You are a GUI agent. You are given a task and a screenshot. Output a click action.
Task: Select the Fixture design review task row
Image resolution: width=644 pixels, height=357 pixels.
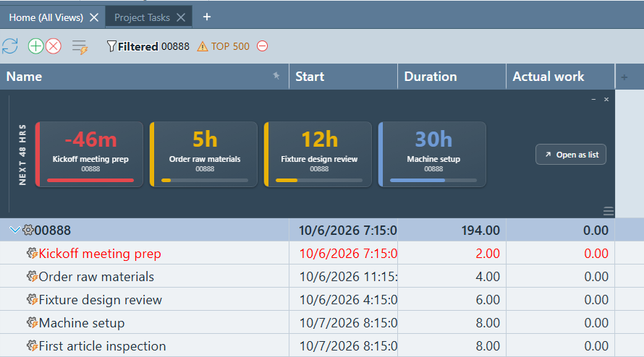point(308,300)
